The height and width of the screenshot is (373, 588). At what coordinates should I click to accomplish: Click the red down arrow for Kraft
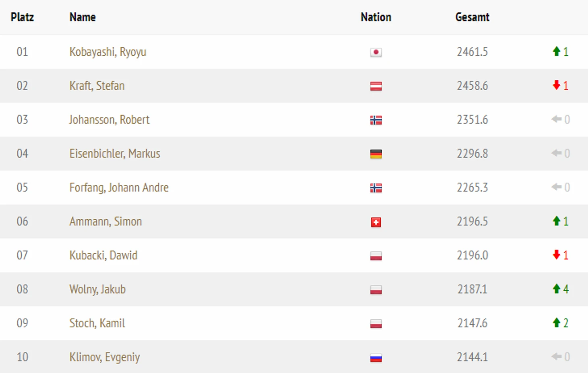tap(557, 85)
